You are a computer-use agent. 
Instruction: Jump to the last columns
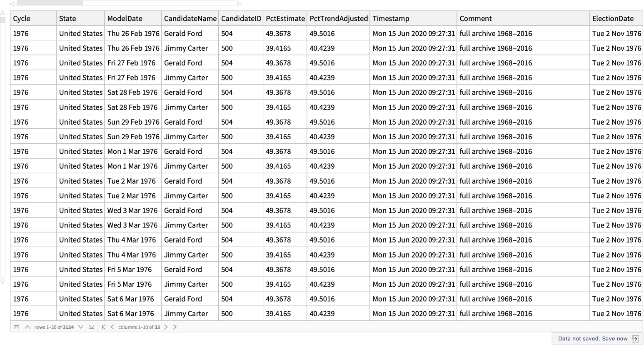[x=175, y=327]
